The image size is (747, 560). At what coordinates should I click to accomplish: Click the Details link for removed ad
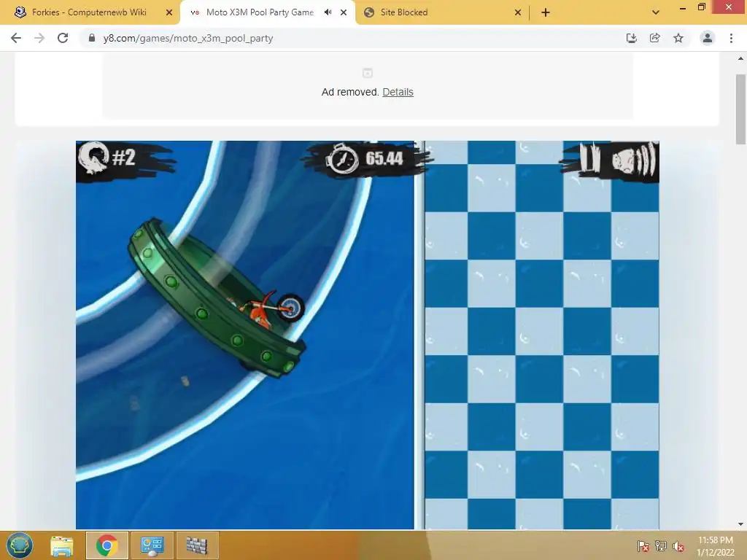click(398, 92)
